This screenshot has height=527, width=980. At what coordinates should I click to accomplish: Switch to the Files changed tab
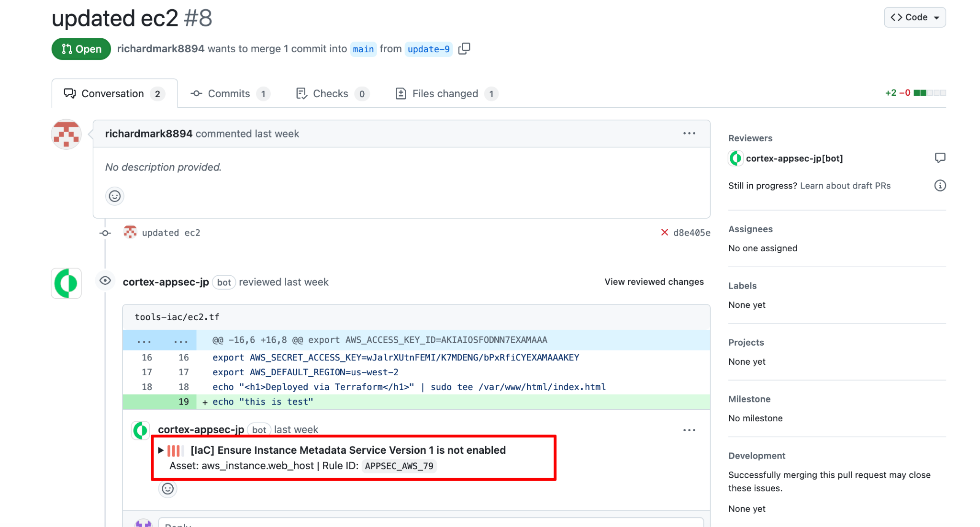coord(447,93)
